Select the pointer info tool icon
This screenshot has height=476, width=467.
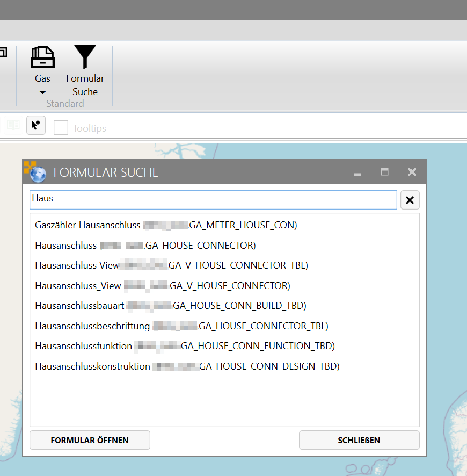[36, 125]
